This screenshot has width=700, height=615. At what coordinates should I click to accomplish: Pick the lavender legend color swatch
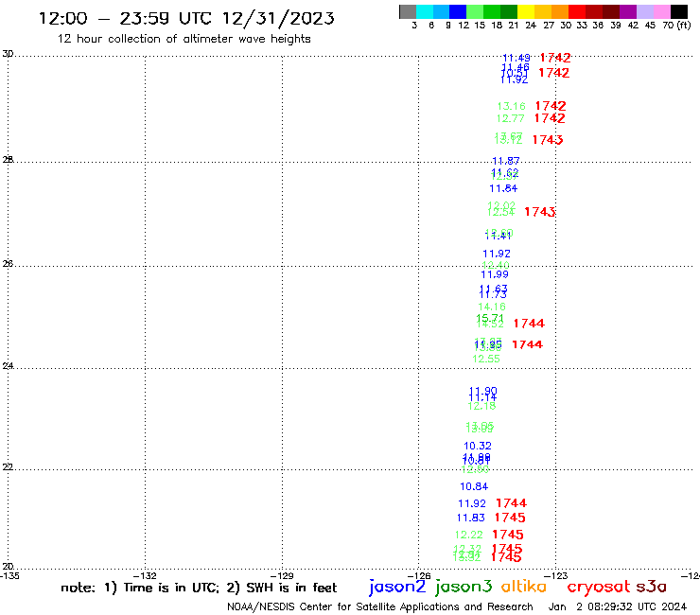644,11
